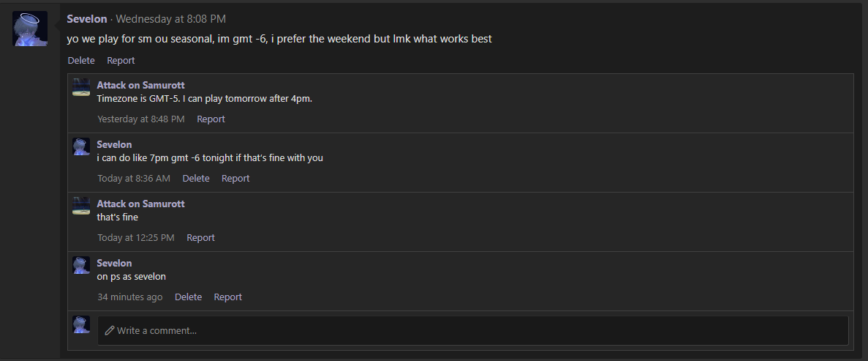Screen dimensions: 868x361
Task: Delete the comment posted Today at 8:36 AM
Action: [x=195, y=178]
